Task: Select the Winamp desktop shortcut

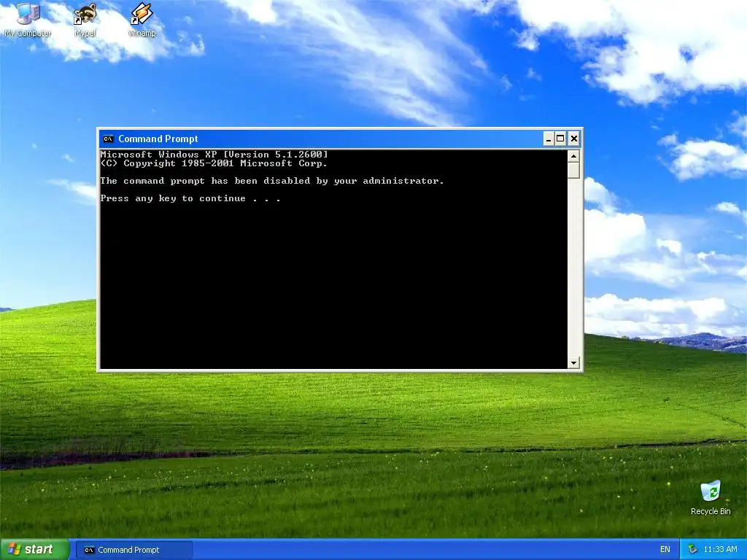Action: [142, 19]
